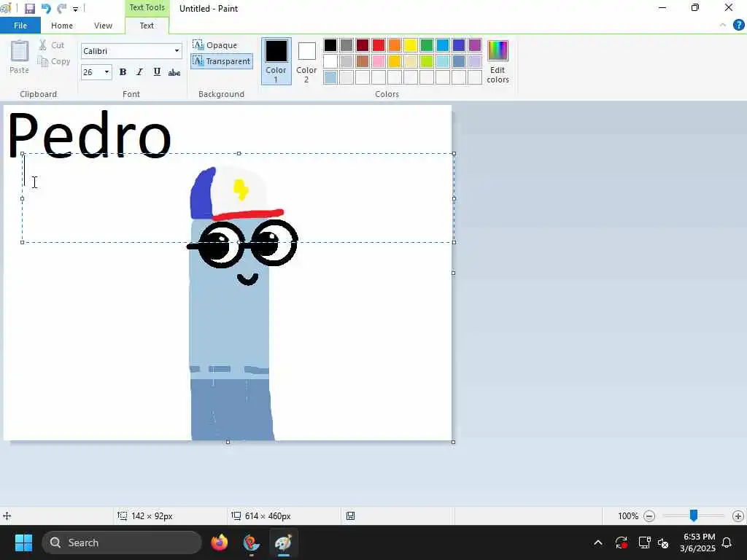Click the colorful app icon beside Firefox
The image size is (747, 560).
pos(251,542)
